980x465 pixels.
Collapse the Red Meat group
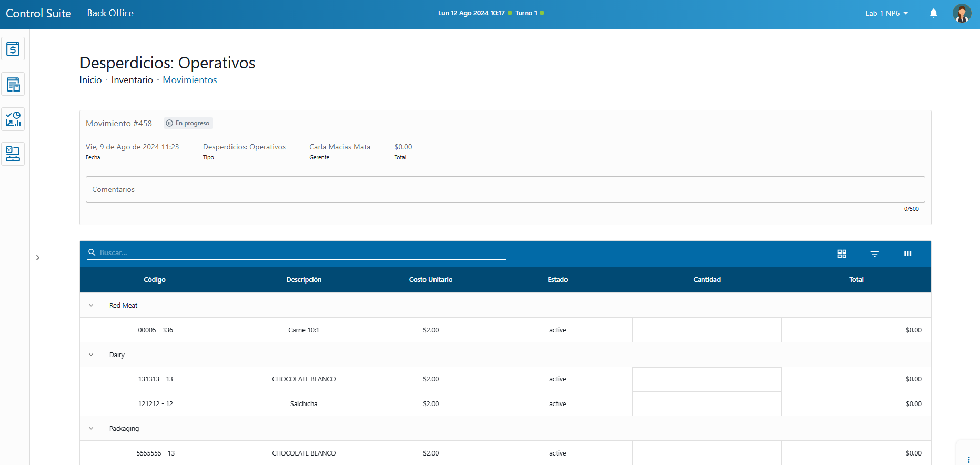[x=91, y=305]
